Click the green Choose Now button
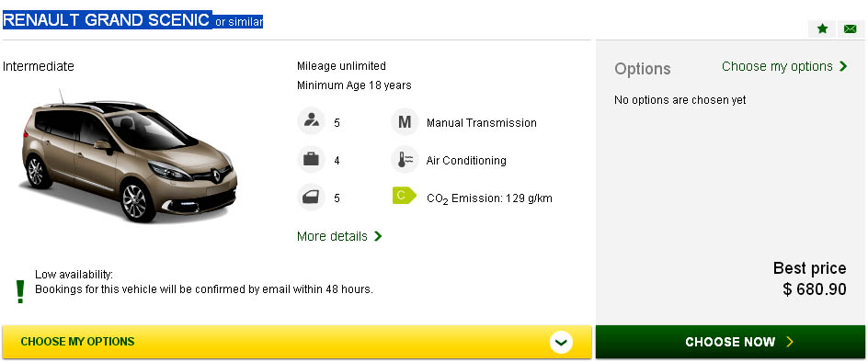868x362 pixels. [x=730, y=342]
